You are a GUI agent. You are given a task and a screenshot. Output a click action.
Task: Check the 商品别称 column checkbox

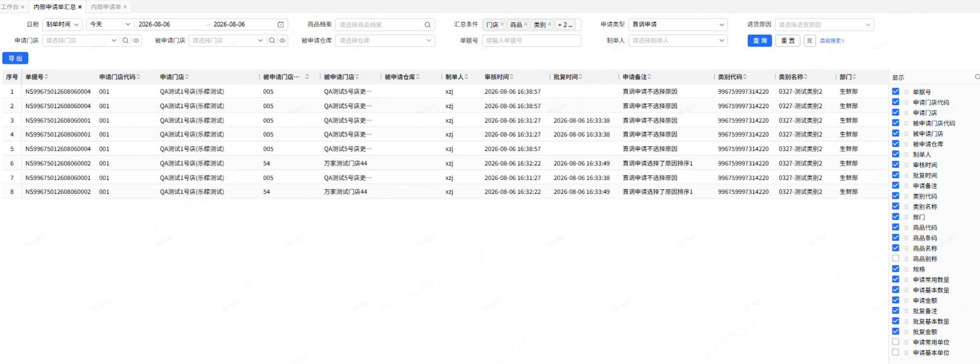click(896, 258)
